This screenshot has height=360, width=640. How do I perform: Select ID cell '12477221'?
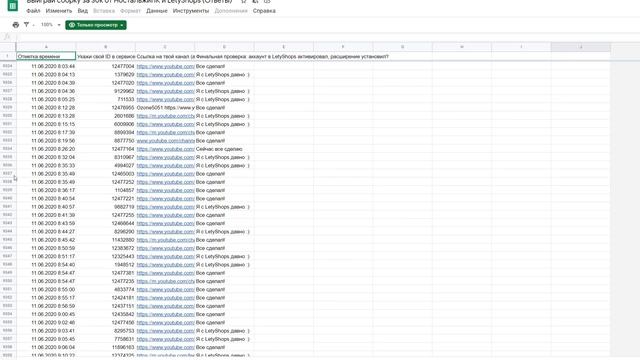tap(106, 199)
